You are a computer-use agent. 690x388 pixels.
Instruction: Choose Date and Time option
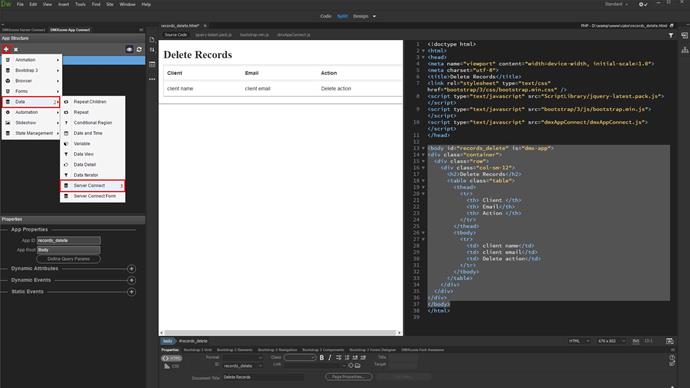[92, 133]
